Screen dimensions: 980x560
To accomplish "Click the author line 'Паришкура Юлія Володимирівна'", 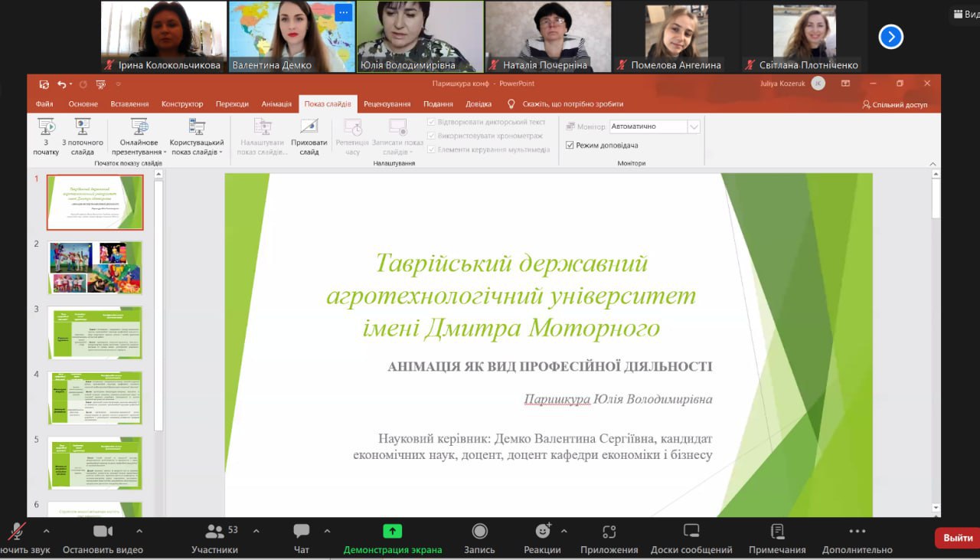I will click(619, 399).
